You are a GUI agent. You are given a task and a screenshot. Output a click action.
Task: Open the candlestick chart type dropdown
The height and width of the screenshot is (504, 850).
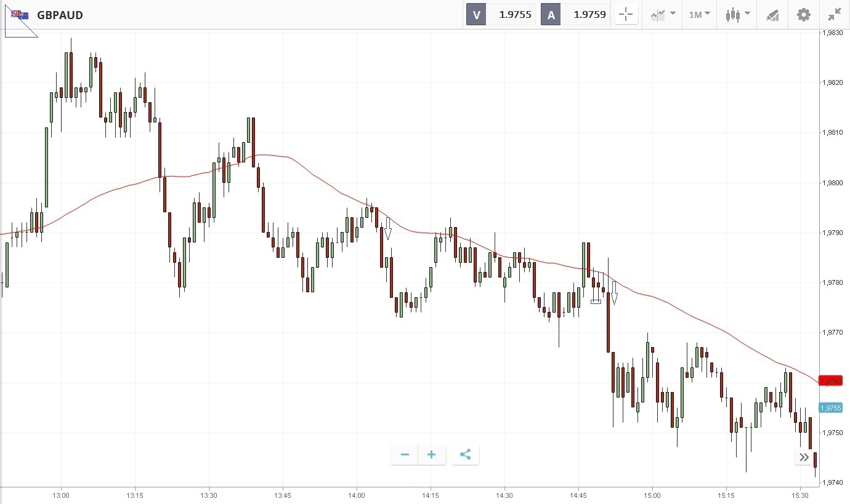[x=737, y=15]
